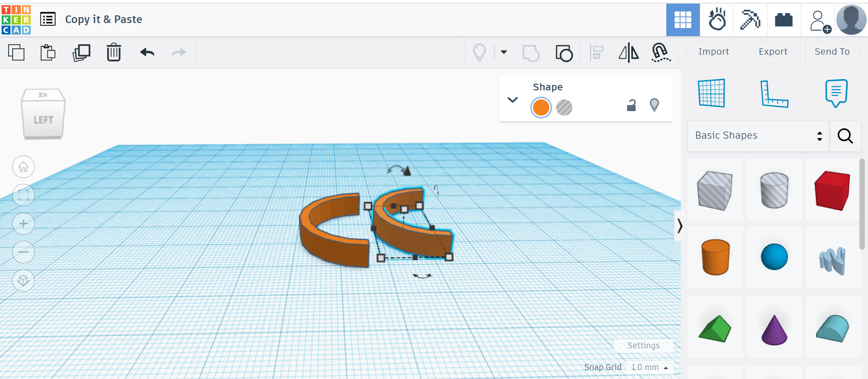
Task: Undo the last action
Action: click(x=147, y=52)
